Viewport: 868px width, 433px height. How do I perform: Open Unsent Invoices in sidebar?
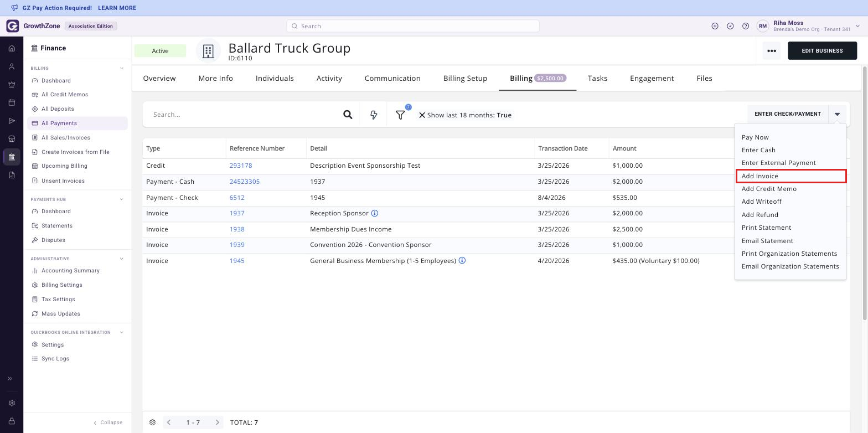point(63,181)
